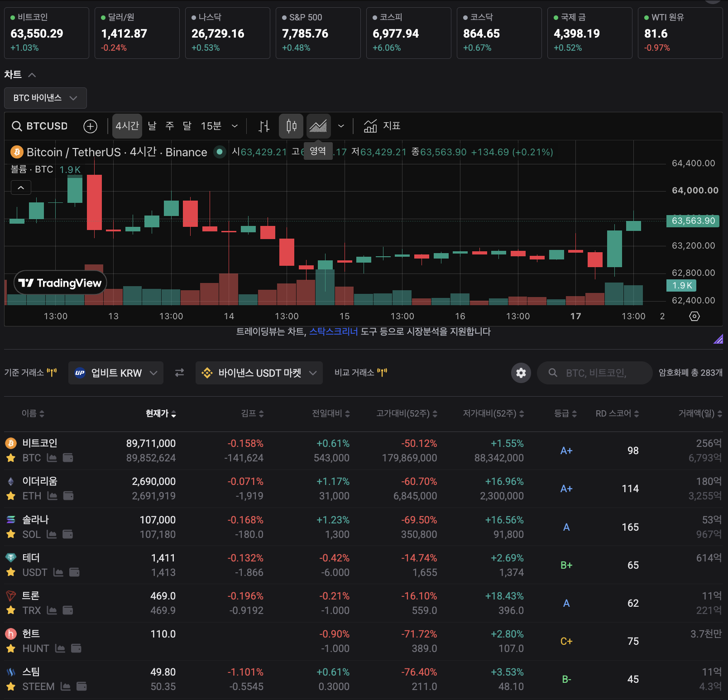
Task: Open the TRX row wallet icon
Action: 67,610
